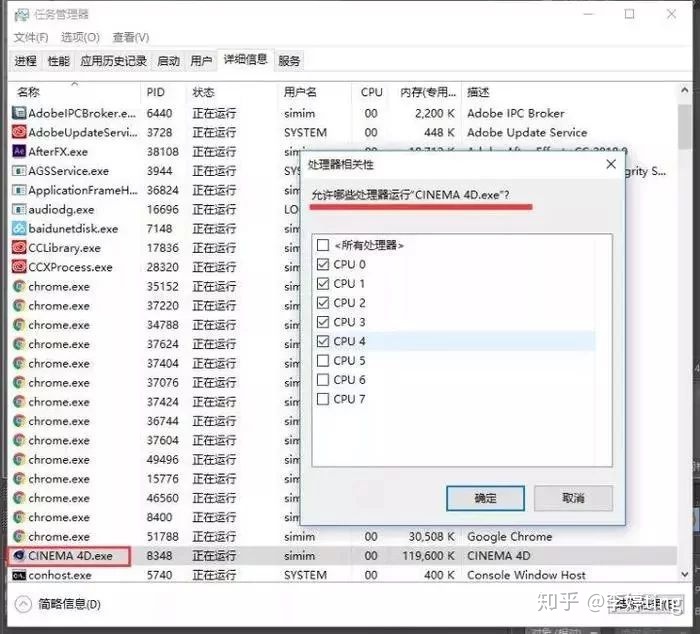
Task: Sort by the 状态 status column header
Action: [x=231, y=92]
